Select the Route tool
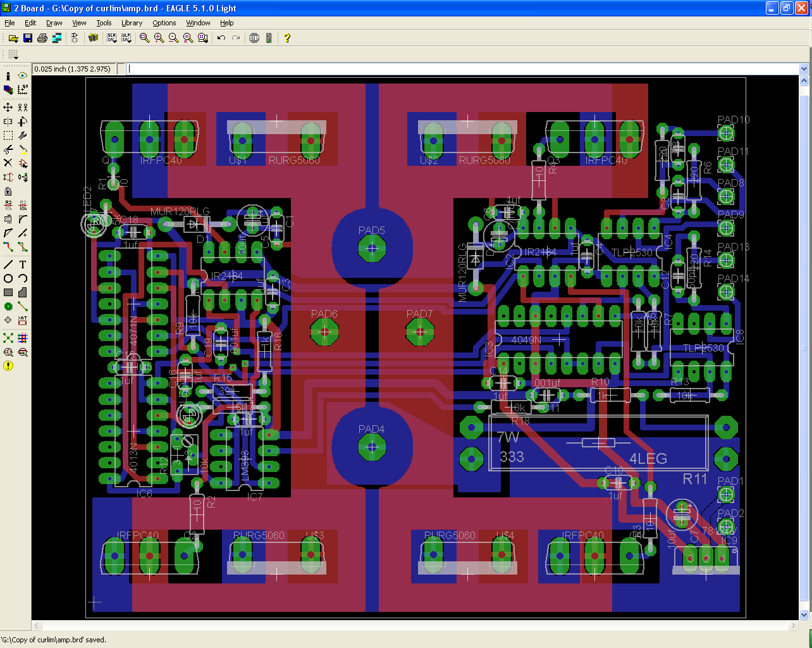 coord(8,247)
